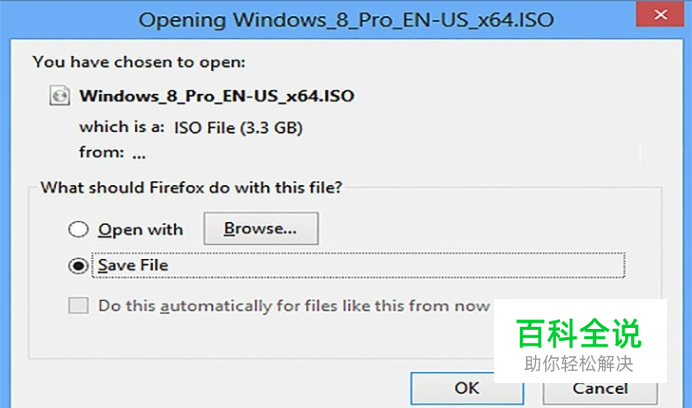
Task: Enable the Do this automatically checkbox
Action: pos(79,305)
